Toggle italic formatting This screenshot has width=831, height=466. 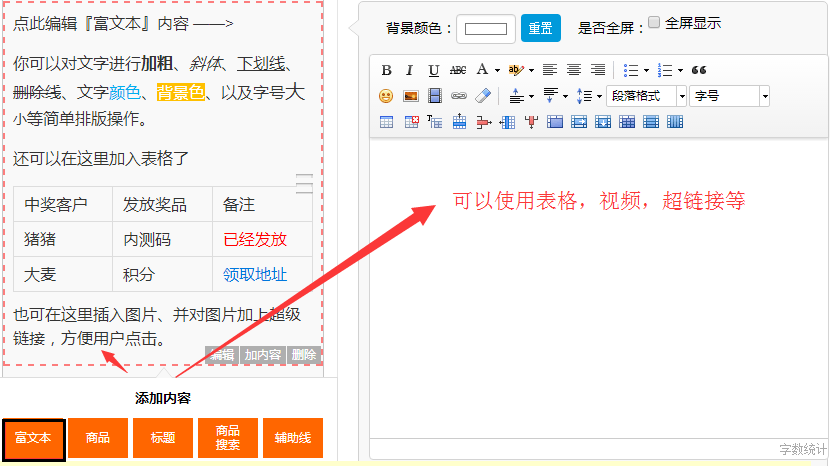point(409,70)
